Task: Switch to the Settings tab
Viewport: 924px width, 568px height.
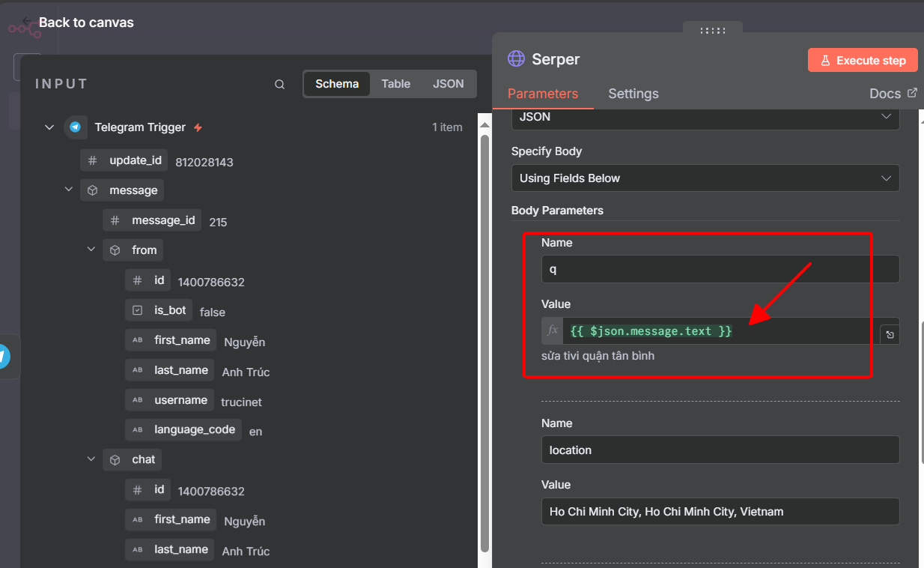Action: click(x=633, y=94)
